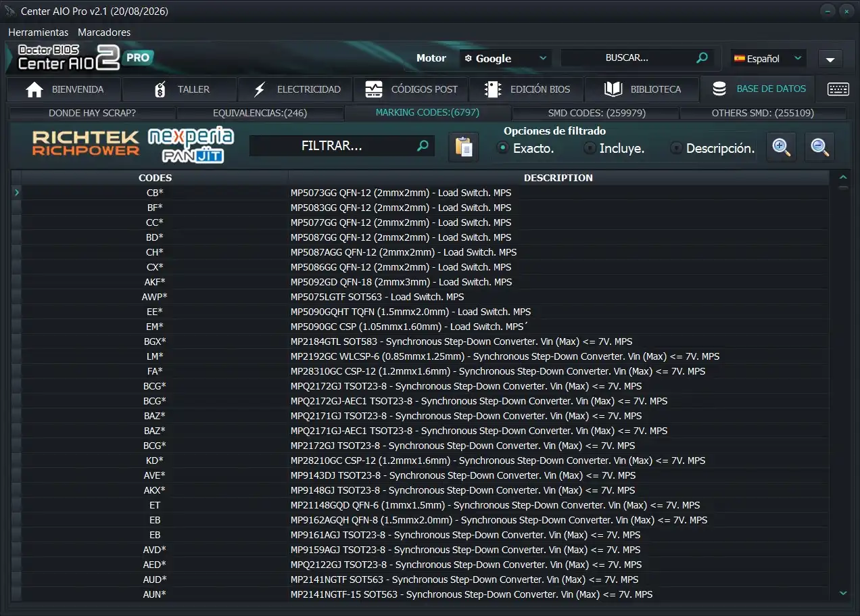Image resolution: width=860 pixels, height=616 pixels.
Task: Open the Español language dropdown
Action: coord(768,59)
